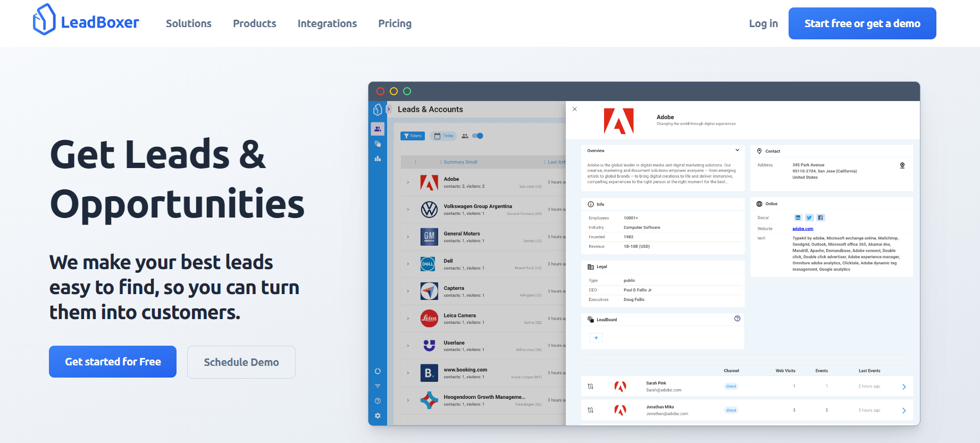Click the Leica Camera red logo
Image resolution: width=980 pixels, height=443 pixels.
point(429,318)
